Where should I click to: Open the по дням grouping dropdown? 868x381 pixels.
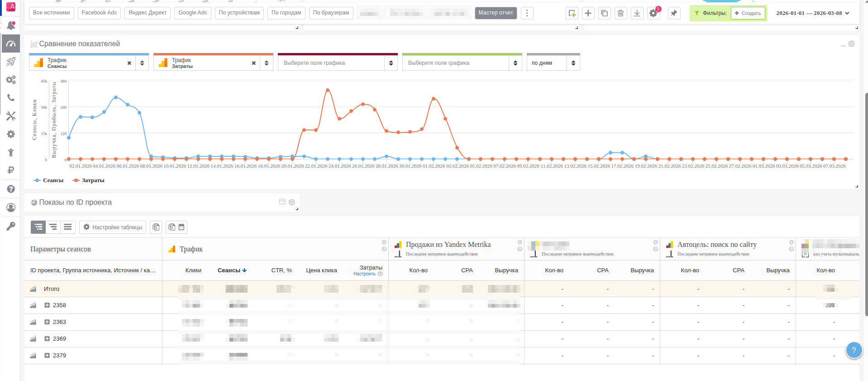click(x=553, y=63)
